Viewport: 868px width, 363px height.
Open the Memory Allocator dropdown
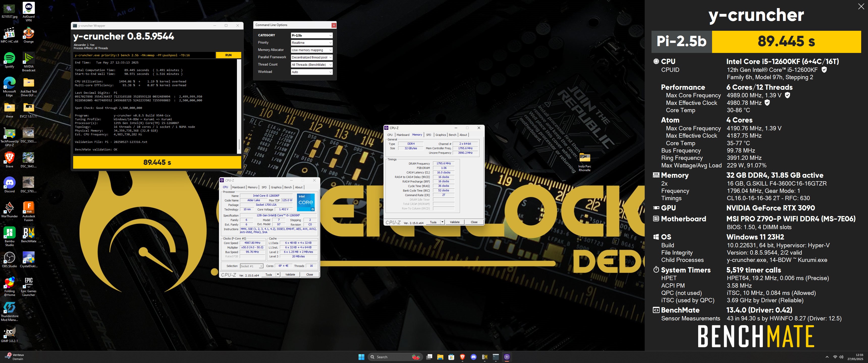point(312,50)
